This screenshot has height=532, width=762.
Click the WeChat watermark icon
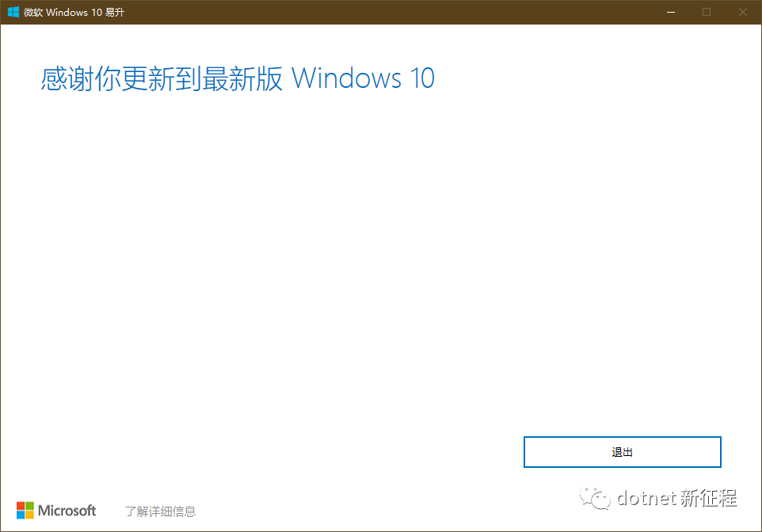(595, 498)
